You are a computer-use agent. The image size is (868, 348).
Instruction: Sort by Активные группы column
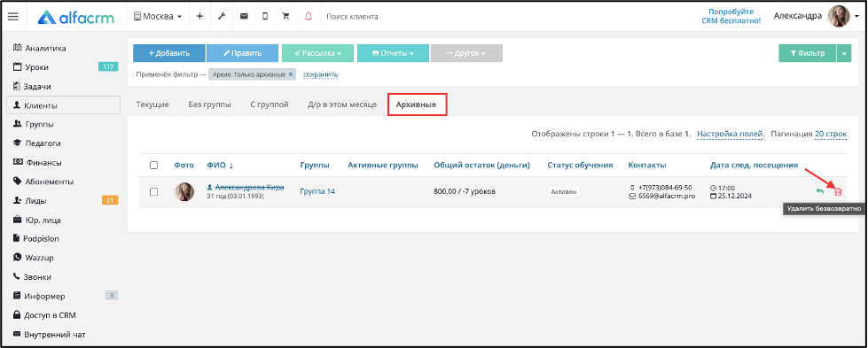382,165
